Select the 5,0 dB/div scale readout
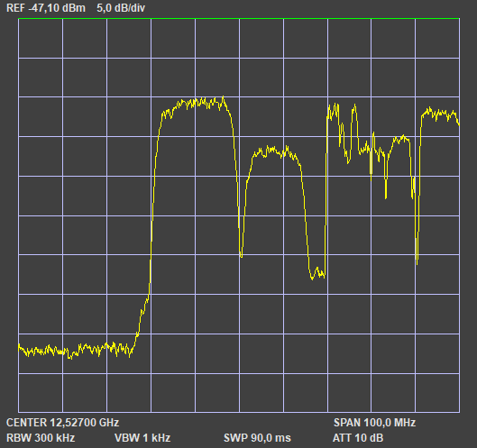The width and height of the screenshot is (477, 448). (x=121, y=8)
